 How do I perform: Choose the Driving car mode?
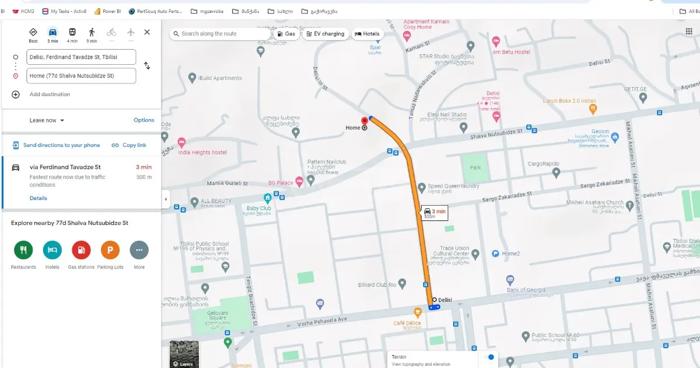pyautogui.click(x=53, y=32)
